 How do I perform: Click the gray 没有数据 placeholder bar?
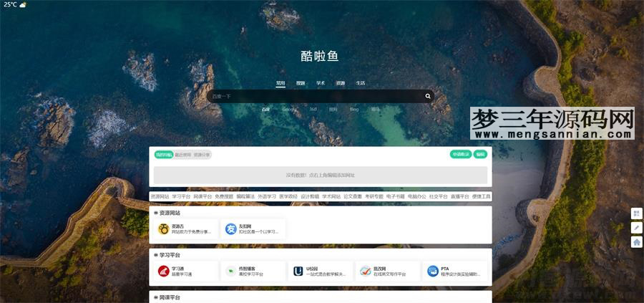321,175
